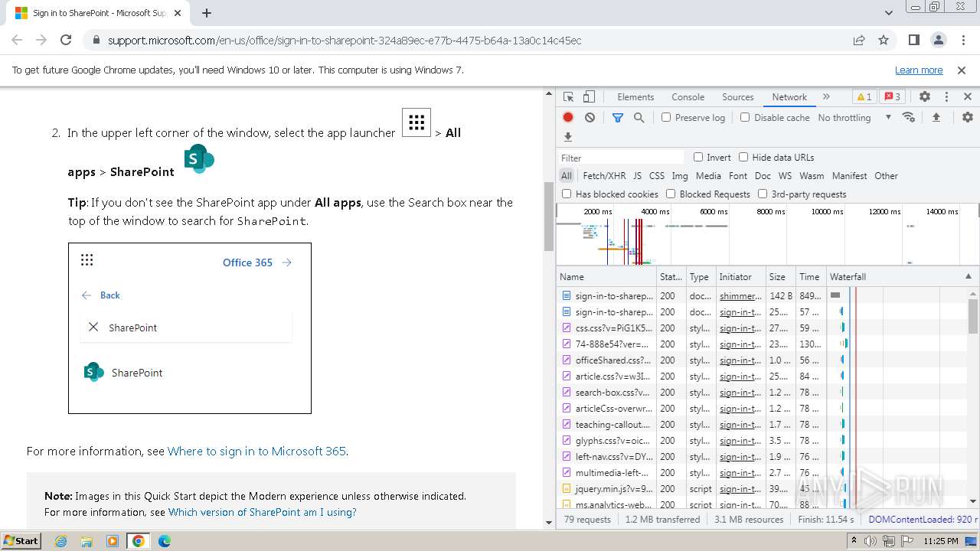Sort requests by Size column

pos(781,276)
